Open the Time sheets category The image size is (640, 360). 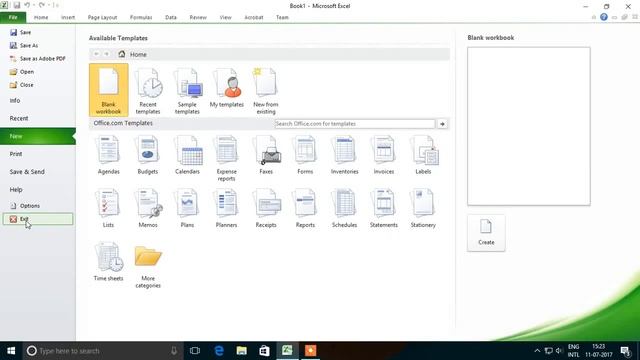click(x=109, y=261)
